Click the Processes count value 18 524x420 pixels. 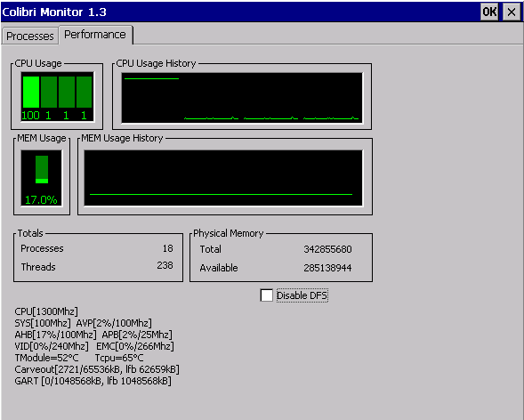click(168, 248)
